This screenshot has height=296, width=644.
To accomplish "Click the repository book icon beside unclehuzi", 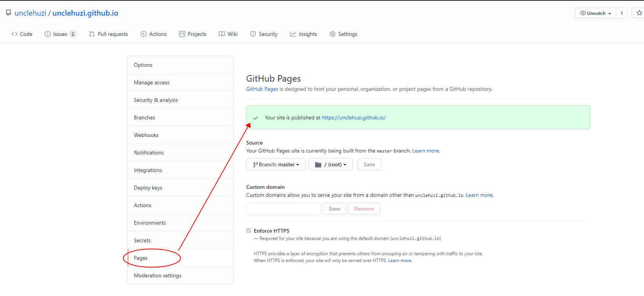I will [x=8, y=13].
